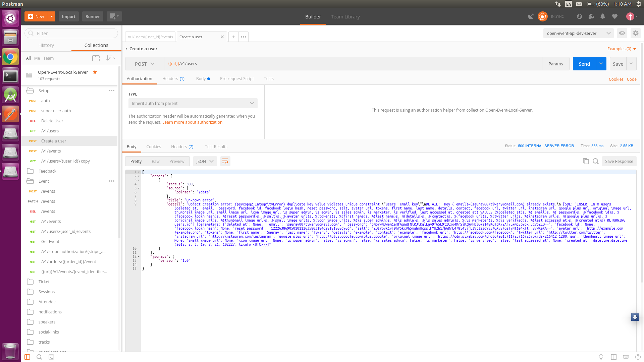
Task: Toggle two pane view icon bottom right
Action: [614, 357]
